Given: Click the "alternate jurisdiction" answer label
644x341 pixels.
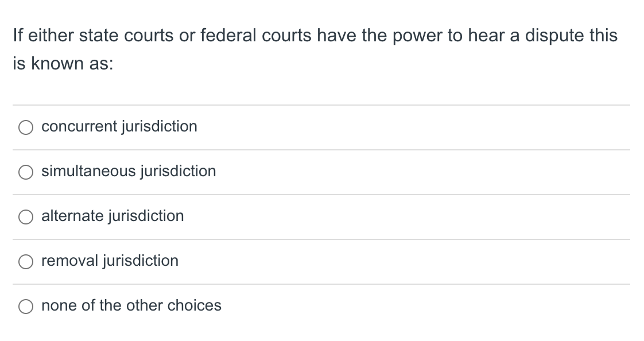Looking at the screenshot, I should tap(112, 216).
